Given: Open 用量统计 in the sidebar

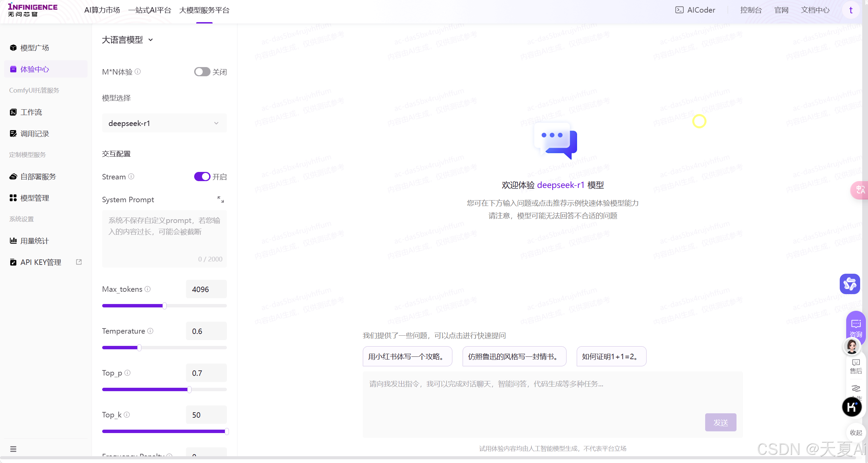Looking at the screenshot, I should (46, 241).
